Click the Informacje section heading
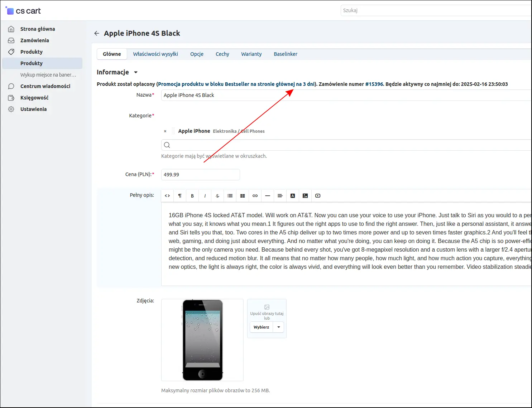 point(113,72)
